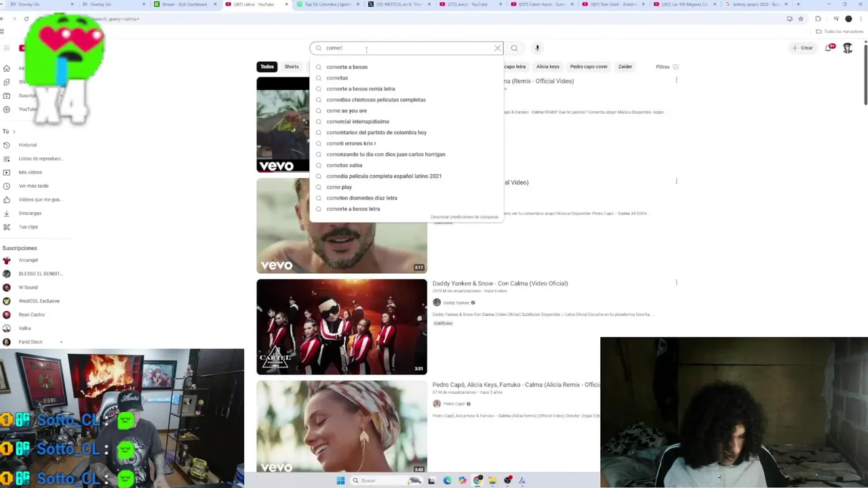Open "Daddy Yankee & Snow - Con Calma" title

tap(500, 283)
